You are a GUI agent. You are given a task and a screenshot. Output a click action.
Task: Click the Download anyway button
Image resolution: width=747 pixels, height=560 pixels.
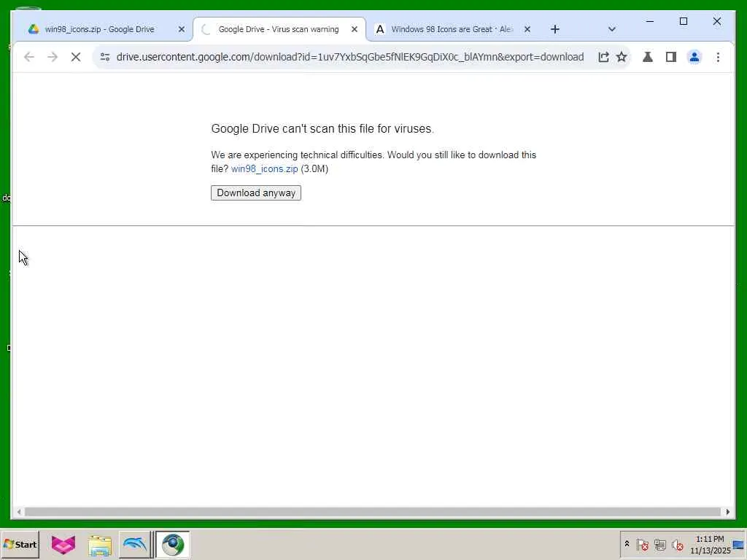(x=256, y=192)
